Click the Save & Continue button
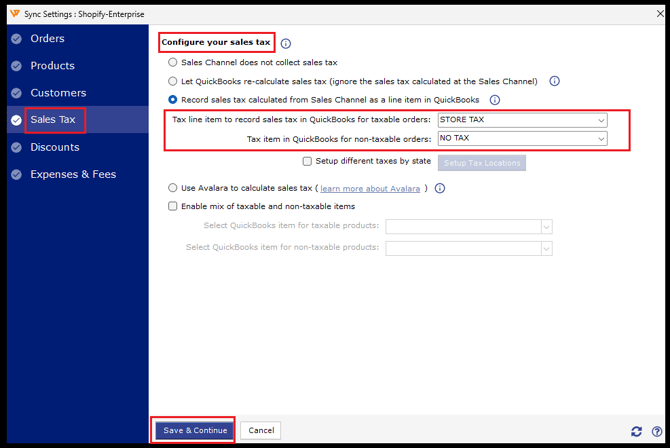Screen dimensions: 670x448 [x=195, y=430]
